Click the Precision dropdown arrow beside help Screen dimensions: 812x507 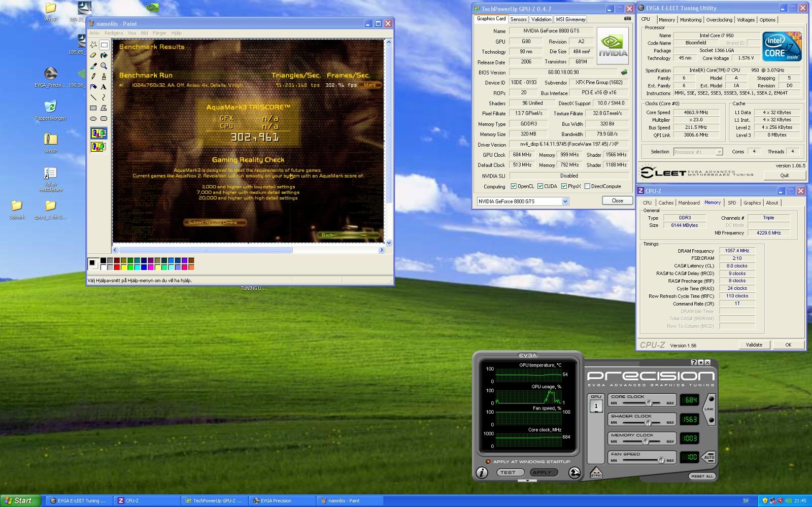(701, 362)
